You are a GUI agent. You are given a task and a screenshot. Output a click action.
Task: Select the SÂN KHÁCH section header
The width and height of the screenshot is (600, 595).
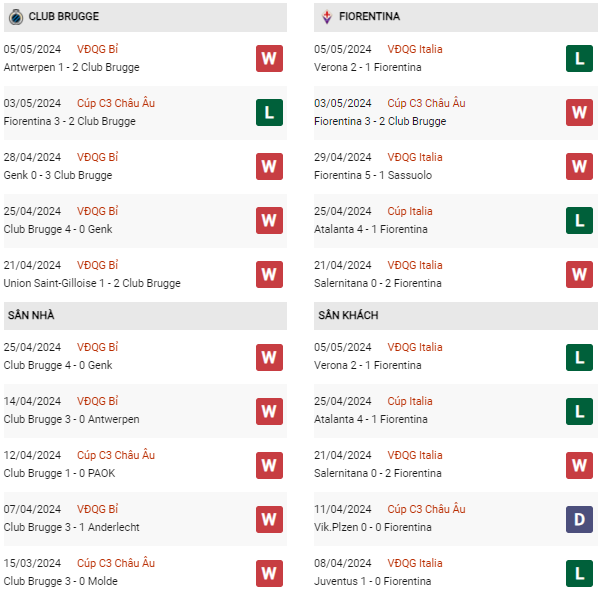(350, 315)
